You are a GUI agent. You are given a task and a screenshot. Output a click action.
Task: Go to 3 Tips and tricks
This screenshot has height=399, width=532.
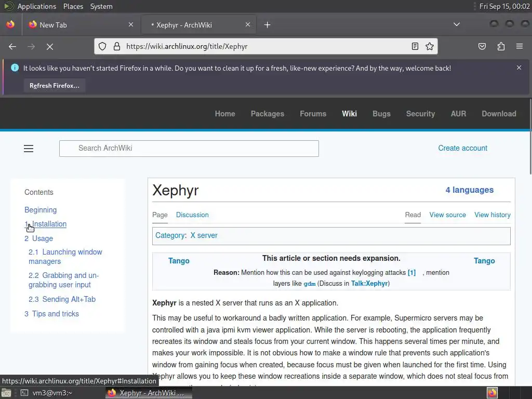51,314
